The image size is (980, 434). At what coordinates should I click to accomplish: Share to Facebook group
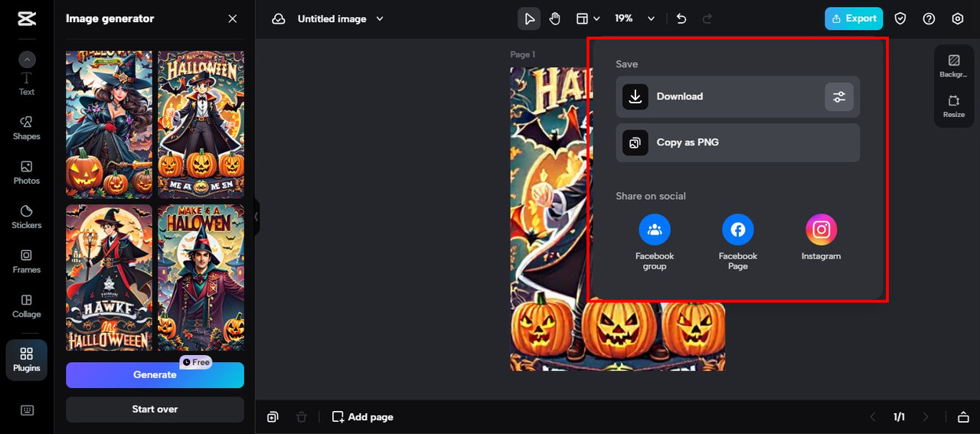pos(655,242)
